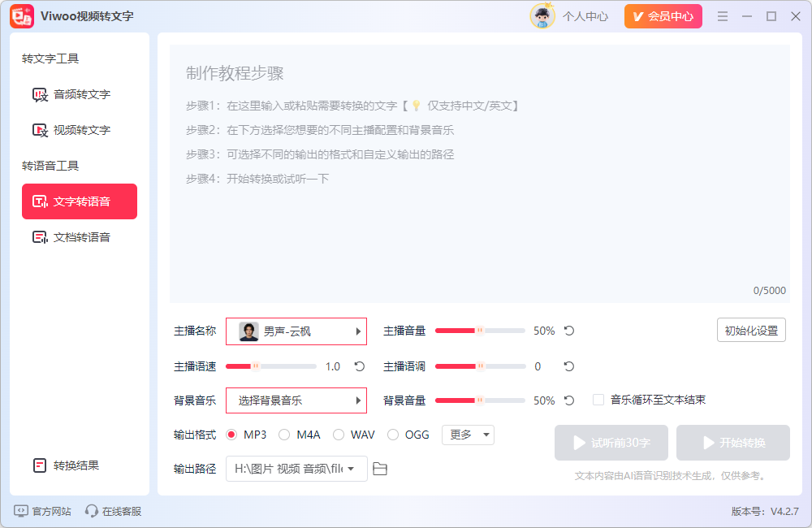Click into the text input area

tap(480, 174)
